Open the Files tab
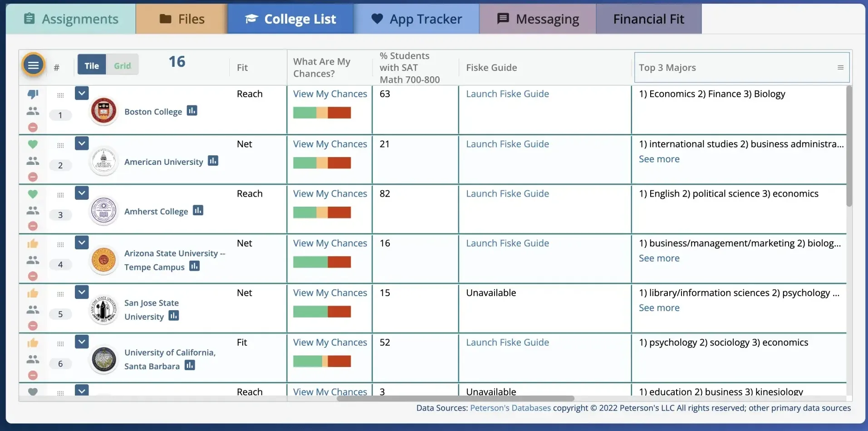This screenshot has height=431, width=868. [181, 19]
